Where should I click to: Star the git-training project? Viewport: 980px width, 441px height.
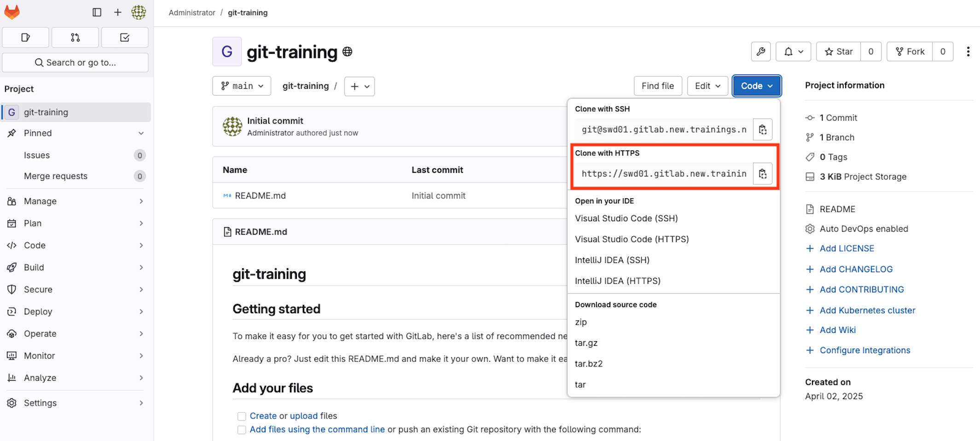point(839,52)
